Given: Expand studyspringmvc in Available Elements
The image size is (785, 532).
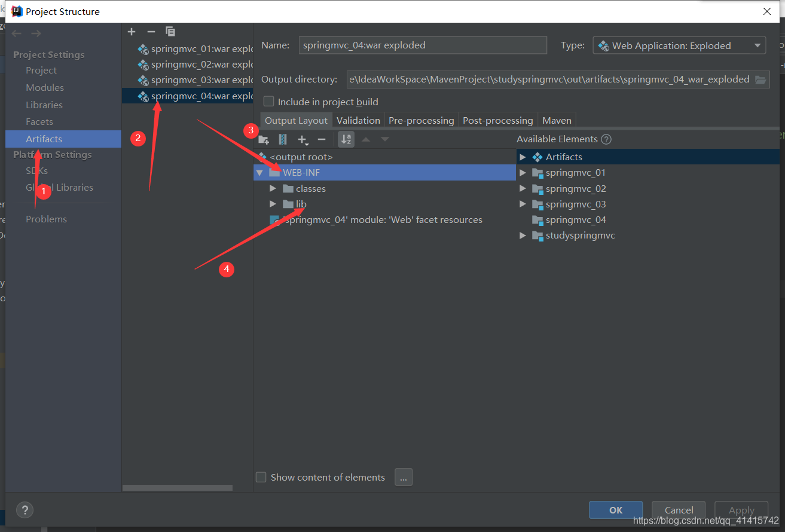Looking at the screenshot, I should coord(523,236).
